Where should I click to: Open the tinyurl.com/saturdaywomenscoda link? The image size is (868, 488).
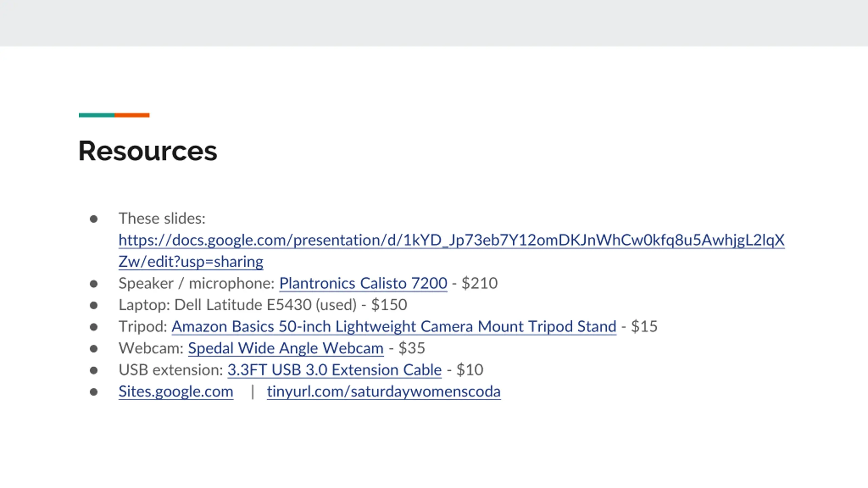(384, 392)
